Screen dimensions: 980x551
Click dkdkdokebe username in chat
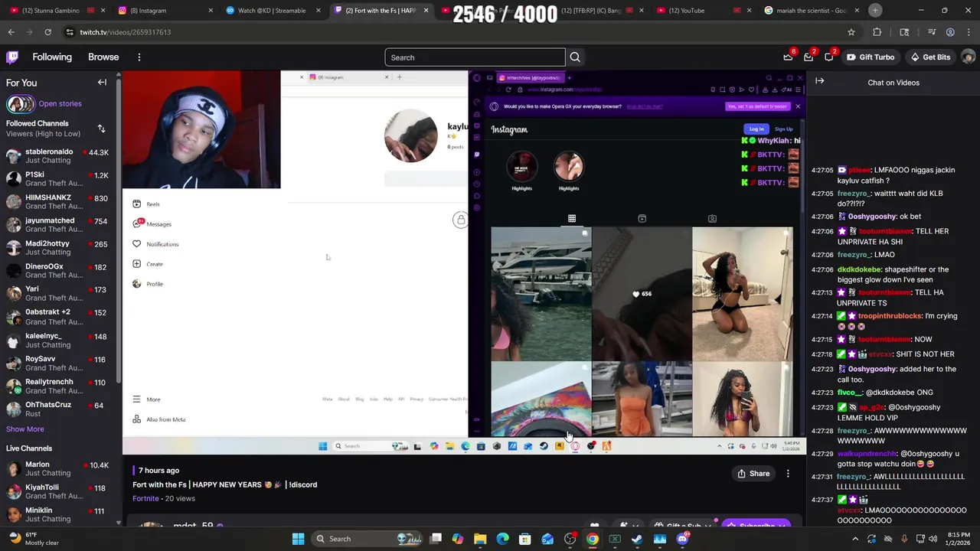point(859,269)
